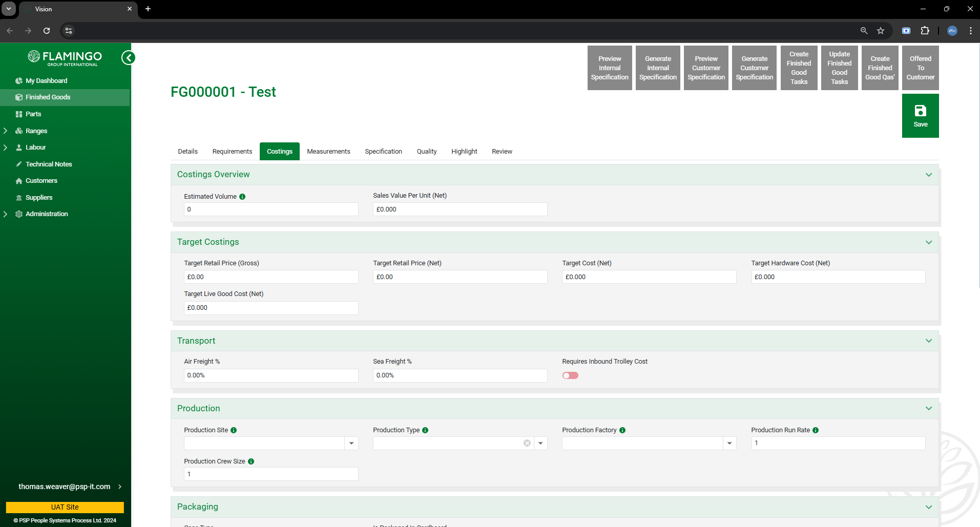View site information icon in address bar
The image size is (980, 527).
[x=69, y=31]
